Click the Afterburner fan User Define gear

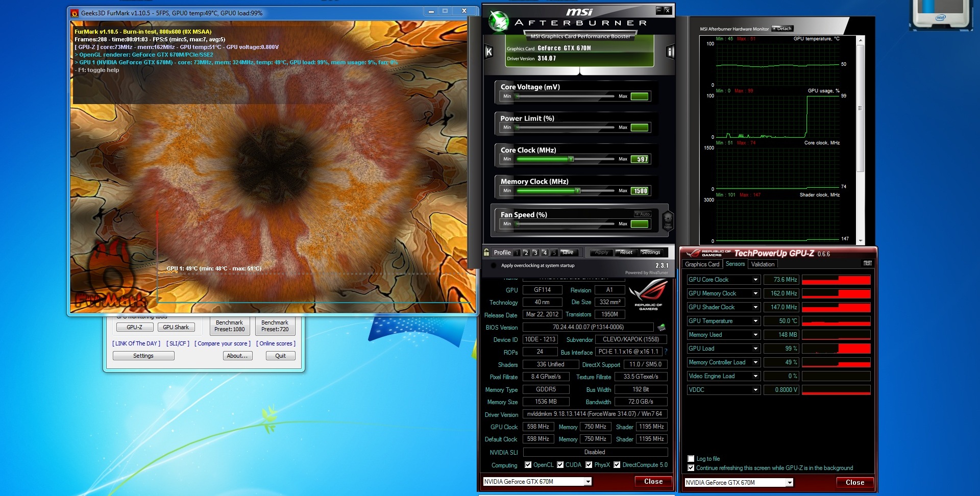point(668,221)
